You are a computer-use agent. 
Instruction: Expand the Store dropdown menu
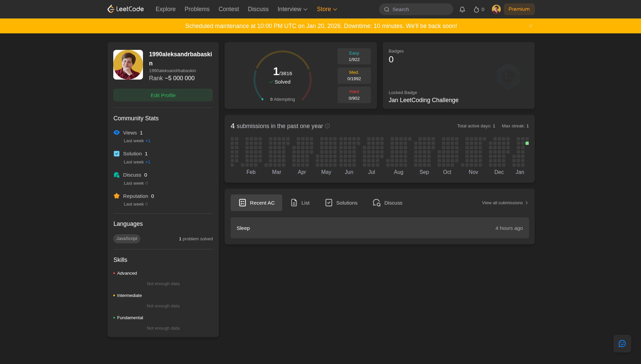coord(327,9)
